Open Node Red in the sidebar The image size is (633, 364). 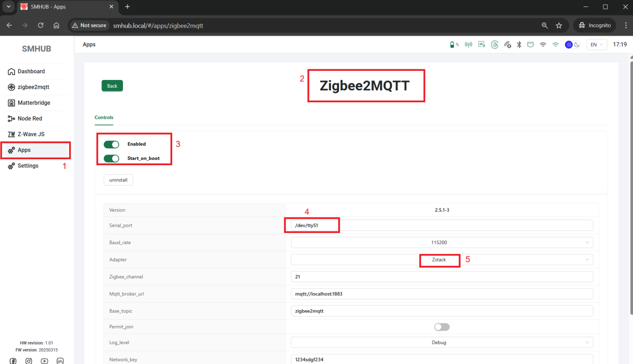30,118
